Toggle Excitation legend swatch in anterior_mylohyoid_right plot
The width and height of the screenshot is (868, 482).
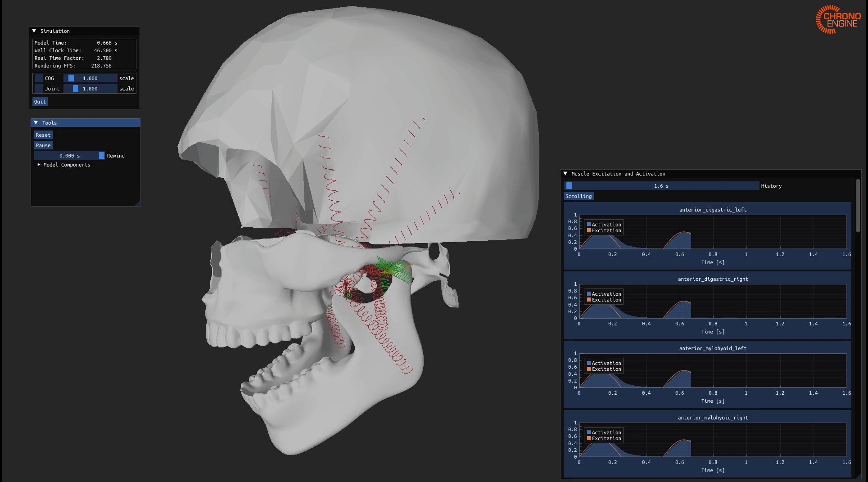coord(589,438)
